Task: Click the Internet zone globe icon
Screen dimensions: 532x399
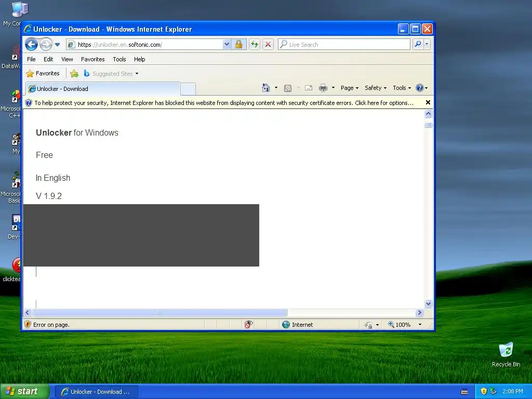Action: pyautogui.click(x=286, y=324)
